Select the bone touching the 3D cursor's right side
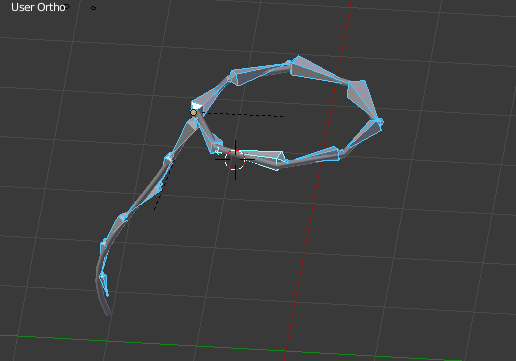The image size is (516, 361). click(x=263, y=159)
